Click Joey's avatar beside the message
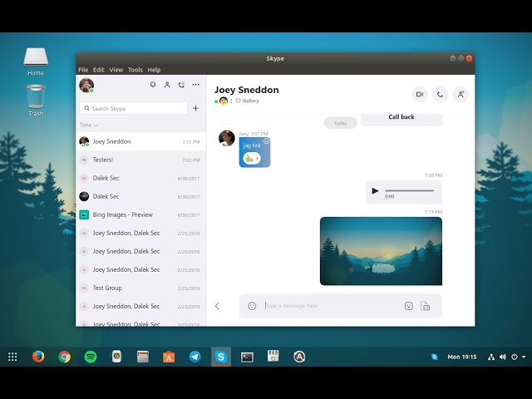 pos(227,138)
